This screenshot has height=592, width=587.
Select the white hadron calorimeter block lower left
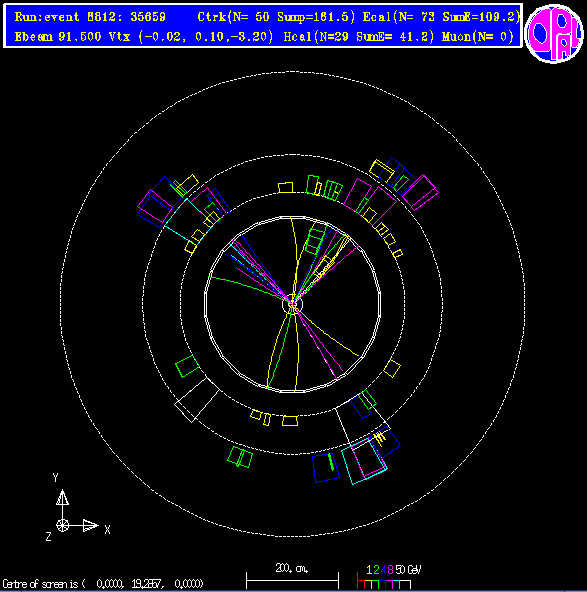[197, 399]
